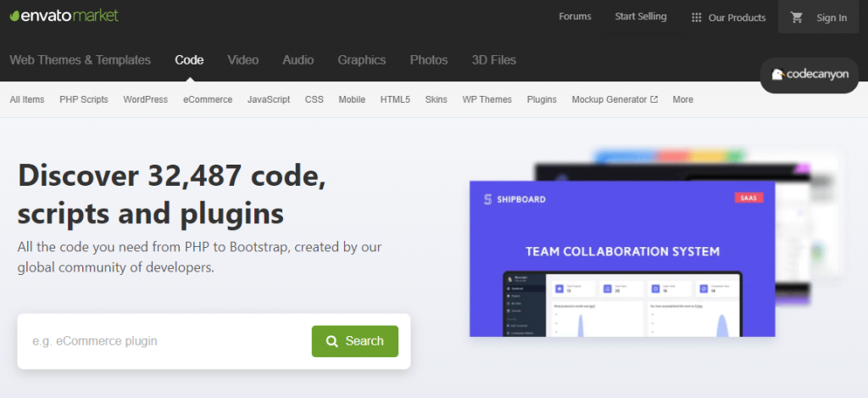Open the shopping cart icon
The height and width of the screenshot is (398, 868).
pos(797,17)
